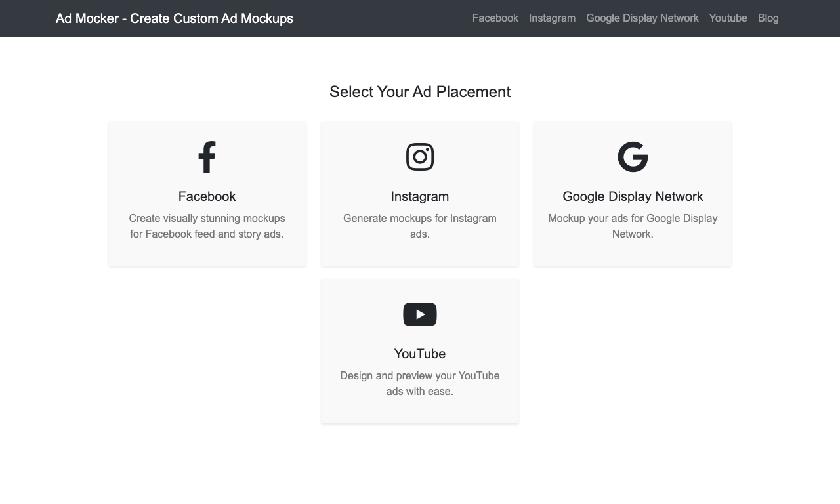Select the Facebook card title
Viewport: 840px width, 504px height.
(x=207, y=196)
